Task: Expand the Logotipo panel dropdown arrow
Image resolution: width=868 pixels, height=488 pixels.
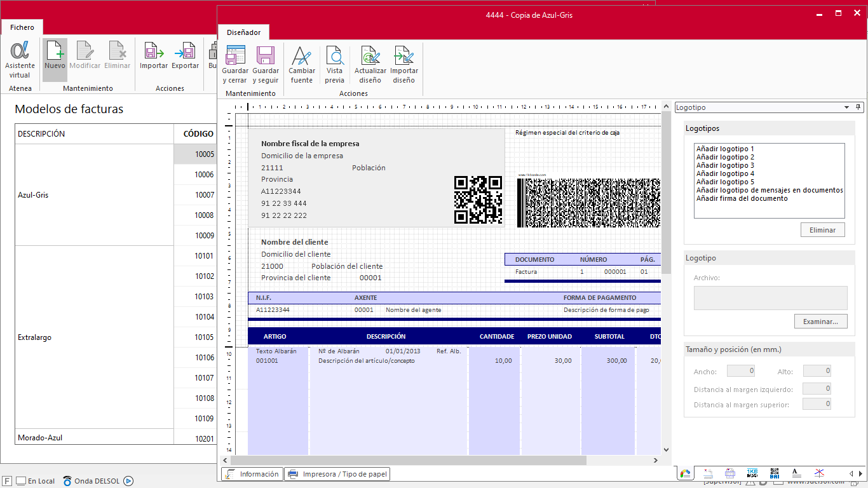Action: click(846, 108)
